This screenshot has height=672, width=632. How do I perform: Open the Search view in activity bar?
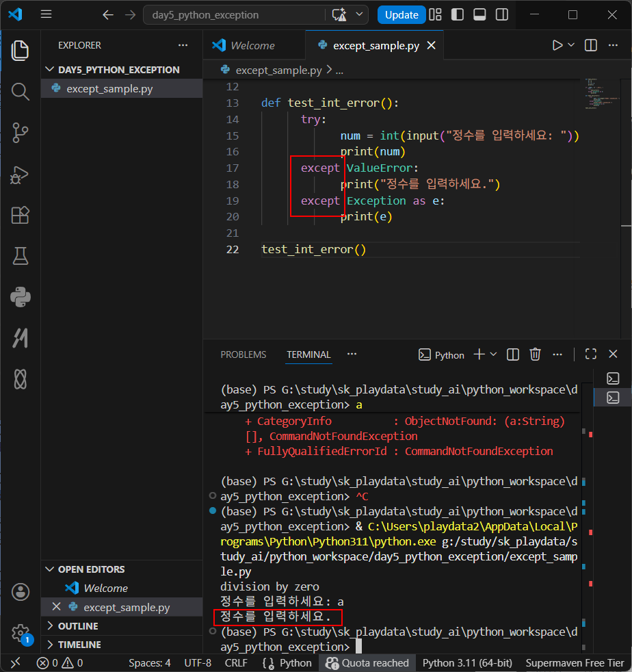pyautogui.click(x=20, y=92)
